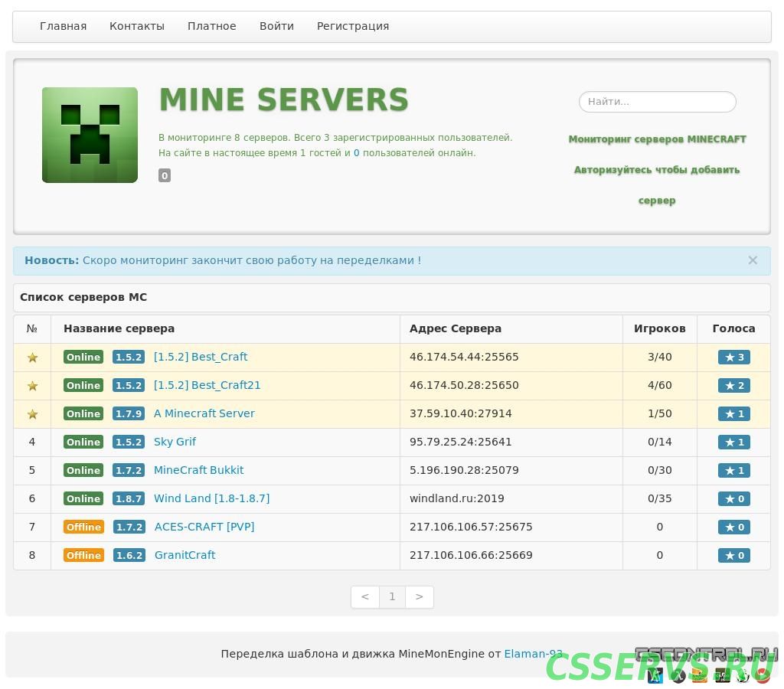Vote using star badge for Sky Grif
Image resolution: width=784 pixels, height=689 pixels.
(734, 442)
